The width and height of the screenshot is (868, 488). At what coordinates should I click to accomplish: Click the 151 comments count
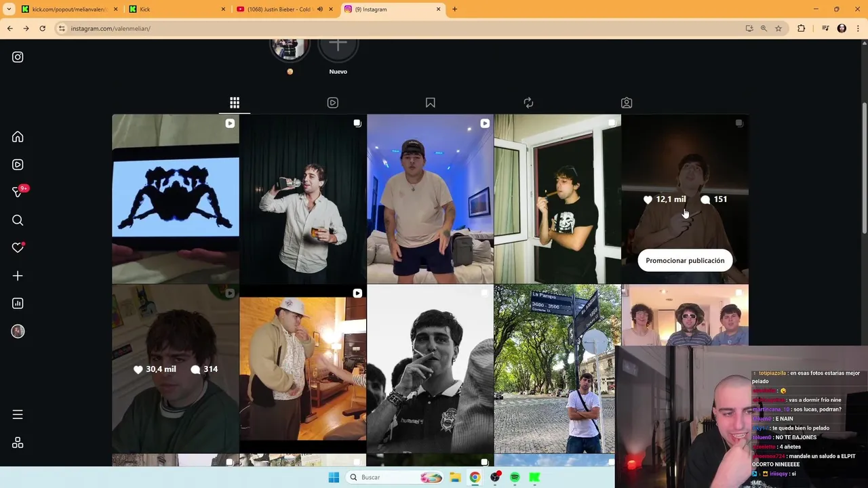pyautogui.click(x=714, y=199)
